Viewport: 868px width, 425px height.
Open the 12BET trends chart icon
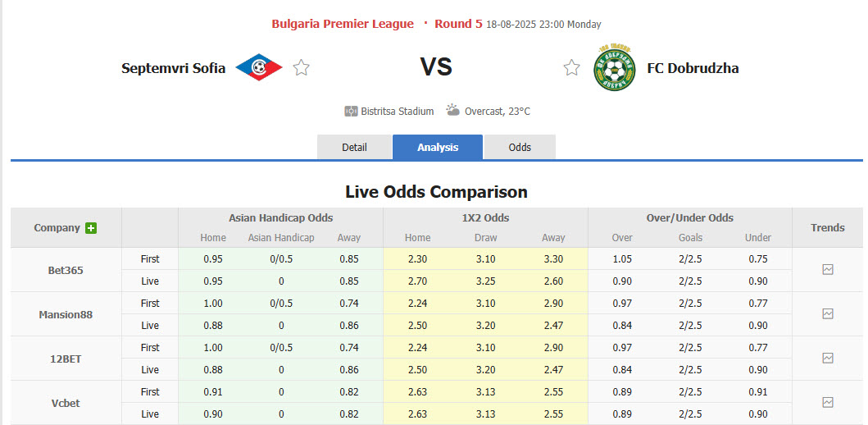(x=827, y=358)
